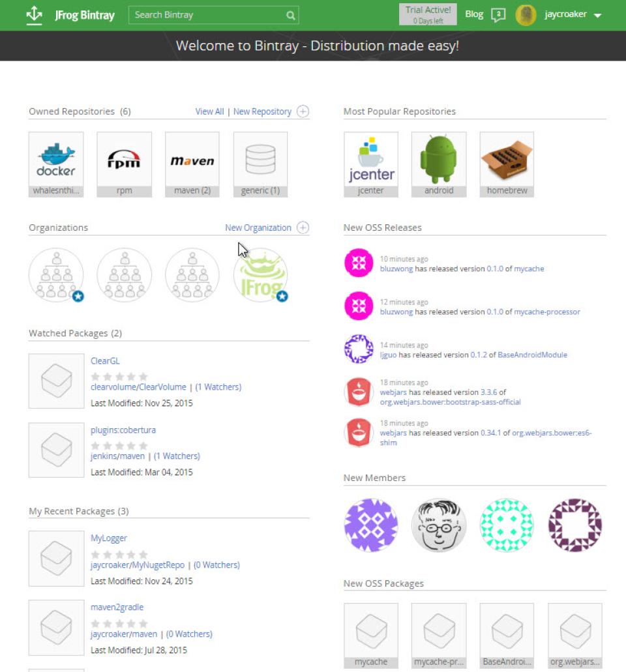Click the New Organization plus icon

click(303, 227)
